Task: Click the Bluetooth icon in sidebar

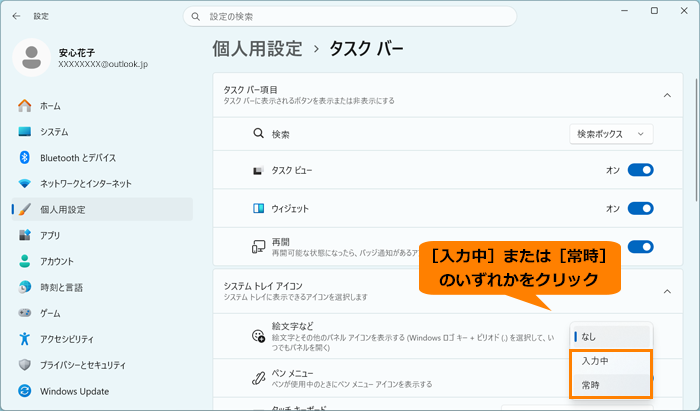Action: click(x=25, y=158)
